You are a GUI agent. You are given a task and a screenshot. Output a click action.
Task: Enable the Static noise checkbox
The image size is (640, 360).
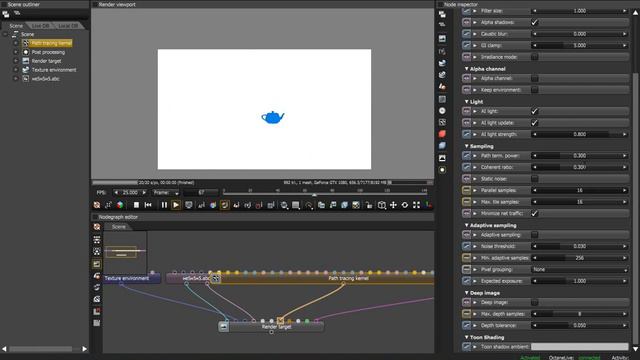(534, 179)
